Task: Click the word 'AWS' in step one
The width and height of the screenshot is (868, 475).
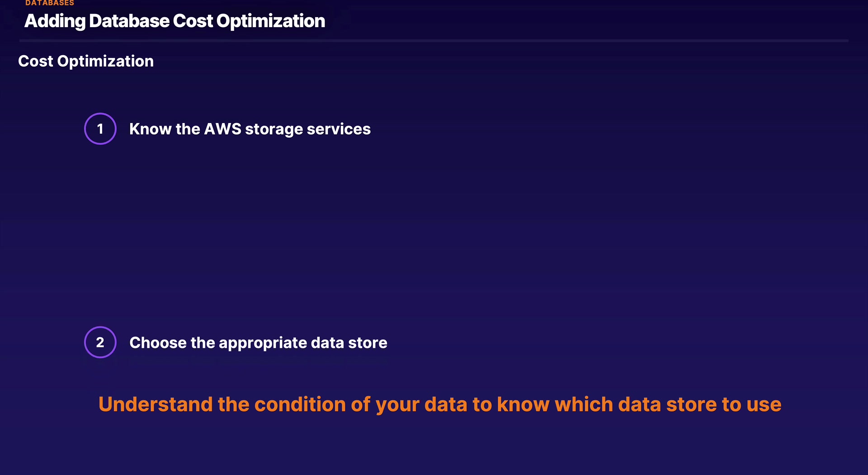Action: [223, 129]
